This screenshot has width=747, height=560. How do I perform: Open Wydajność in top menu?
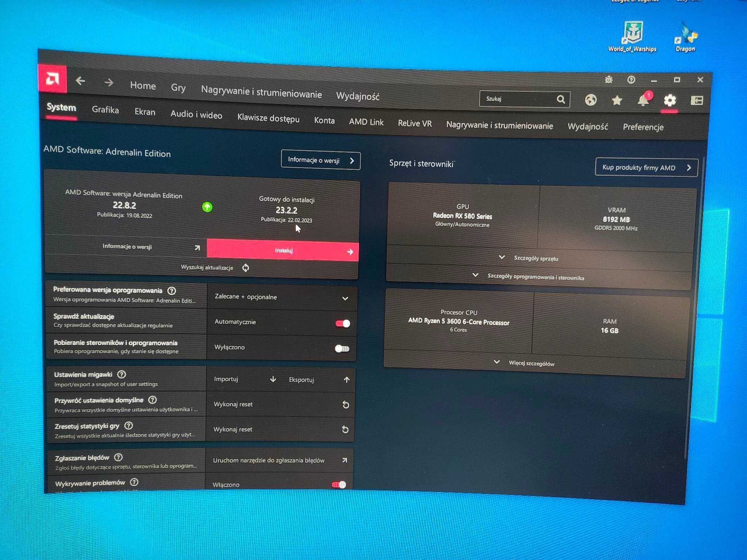click(357, 96)
